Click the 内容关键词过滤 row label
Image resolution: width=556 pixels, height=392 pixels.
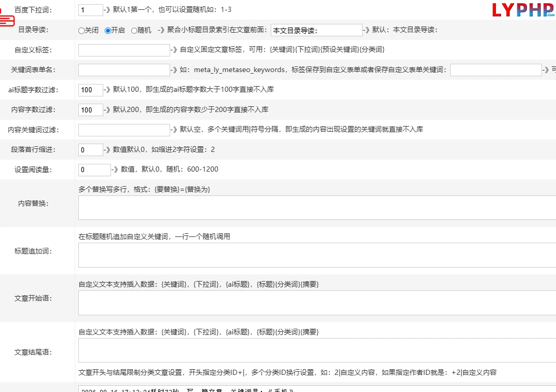[x=33, y=130]
